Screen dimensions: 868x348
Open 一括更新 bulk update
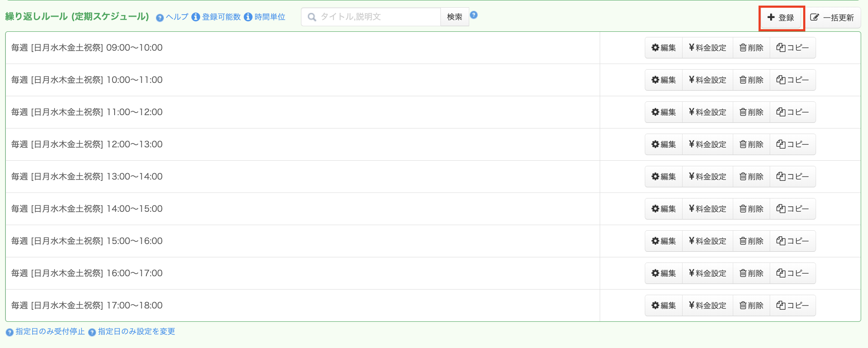tap(832, 18)
